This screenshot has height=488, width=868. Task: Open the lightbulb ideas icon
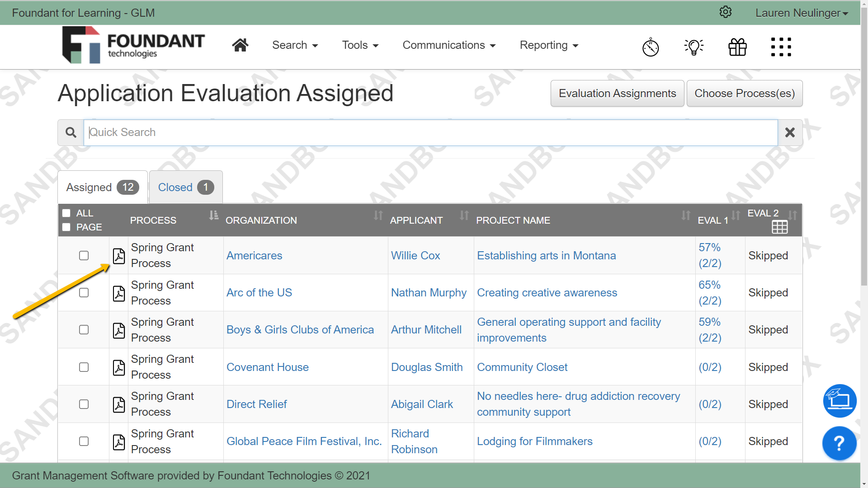694,47
